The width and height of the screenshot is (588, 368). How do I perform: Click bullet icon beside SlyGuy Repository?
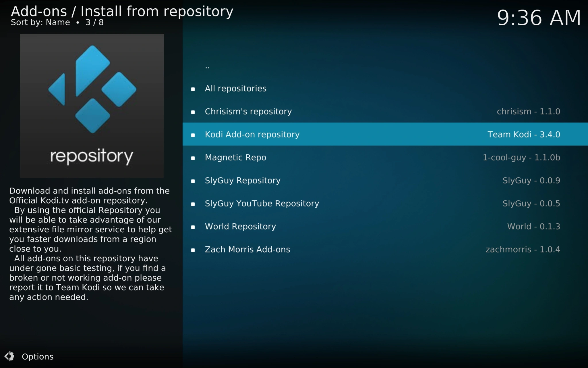193,181
